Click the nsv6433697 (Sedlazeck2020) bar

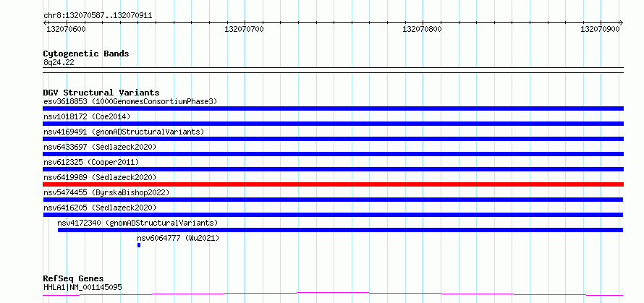pos(333,154)
